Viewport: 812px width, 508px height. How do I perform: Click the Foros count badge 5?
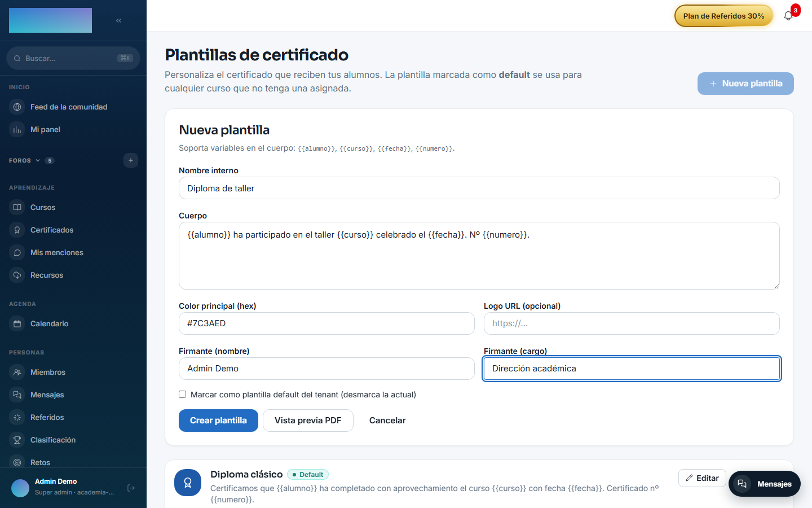click(x=50, y=160)
